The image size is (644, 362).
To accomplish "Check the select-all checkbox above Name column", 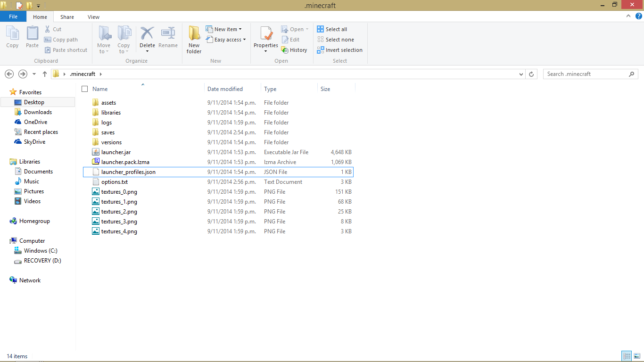I will click(84, 89).
